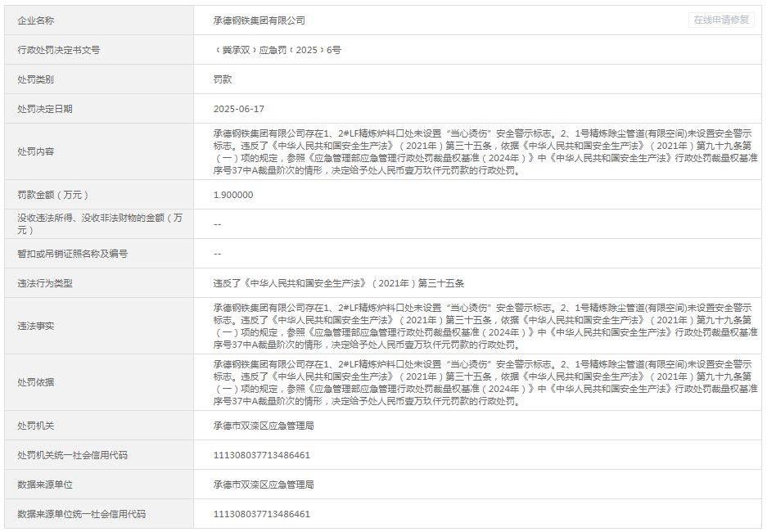Select company name 承德钢铁集团有限公司
767x532 pixels.
(x=259, y=20)
